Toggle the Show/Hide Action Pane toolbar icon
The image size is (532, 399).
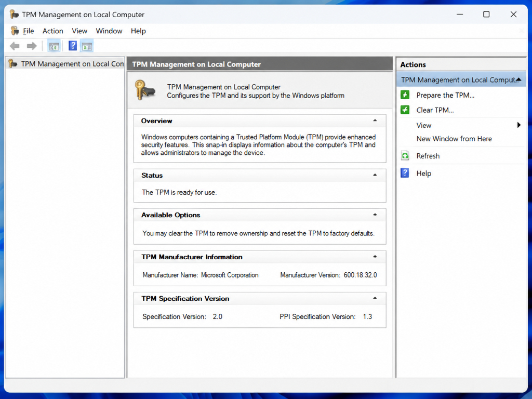(x=87, y=46)
